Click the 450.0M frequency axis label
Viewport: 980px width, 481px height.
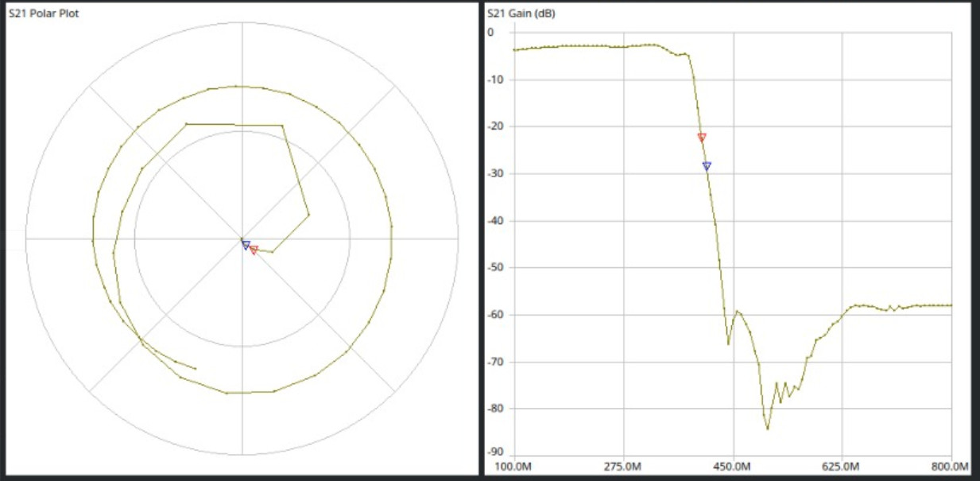click(x=733, y=466)
